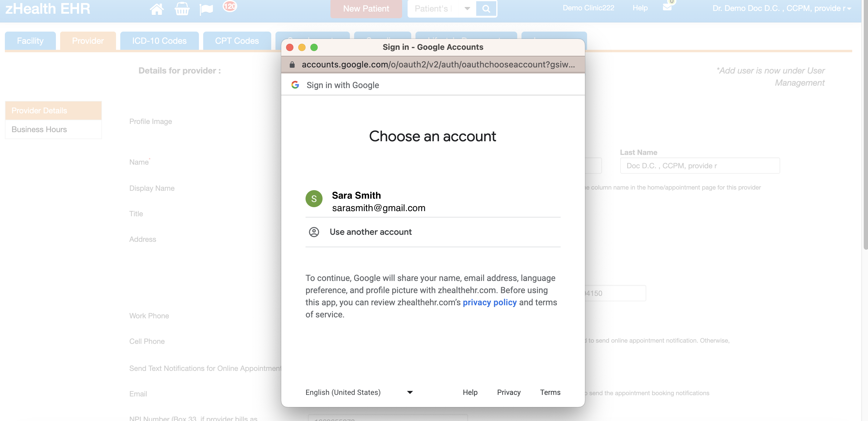Expand the Patient's search type dropdown
The width and height of the screenshot is (868, 421).
pos(467,9)
